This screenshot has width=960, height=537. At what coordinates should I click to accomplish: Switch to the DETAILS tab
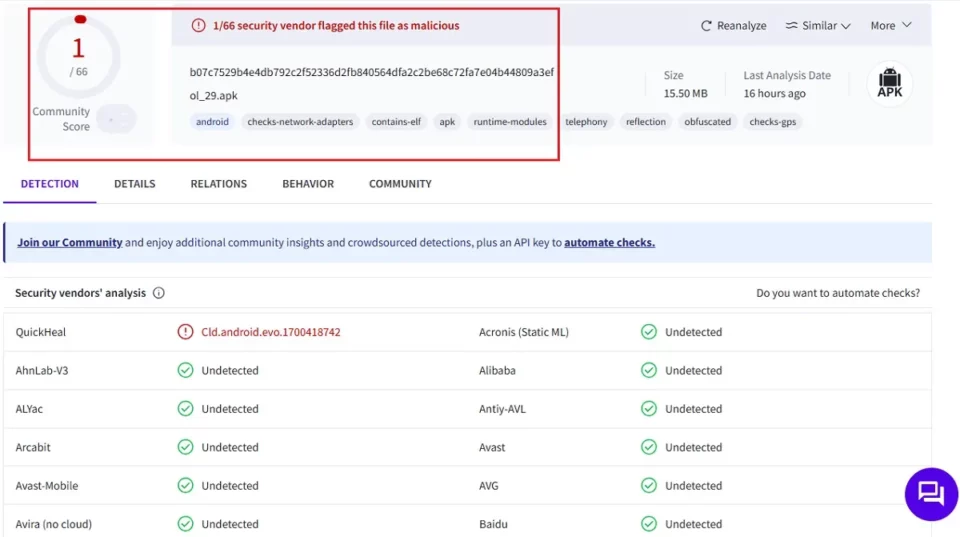point(135,184)
